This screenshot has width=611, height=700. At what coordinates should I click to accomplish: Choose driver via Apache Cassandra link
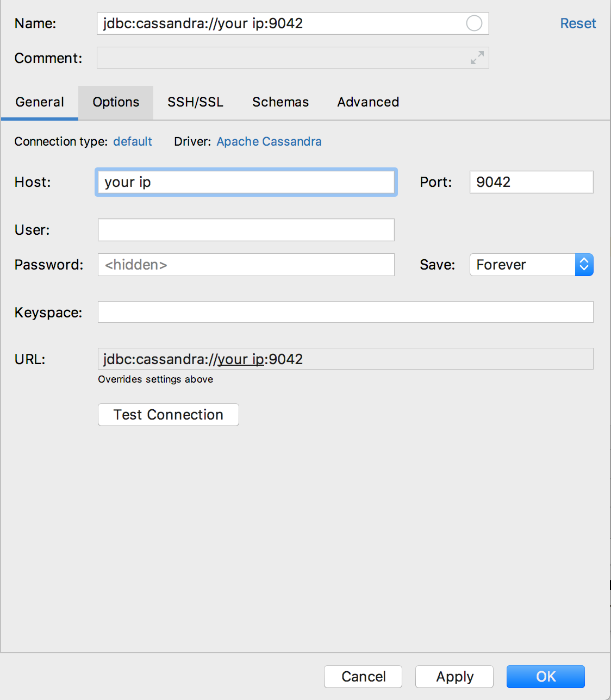point(269,141)
